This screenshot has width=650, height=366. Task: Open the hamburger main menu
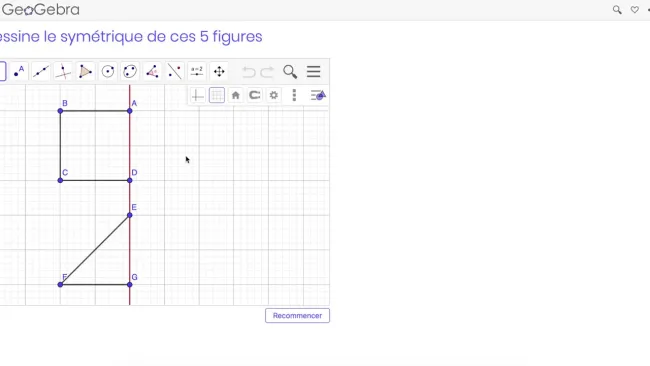[313, 72]
